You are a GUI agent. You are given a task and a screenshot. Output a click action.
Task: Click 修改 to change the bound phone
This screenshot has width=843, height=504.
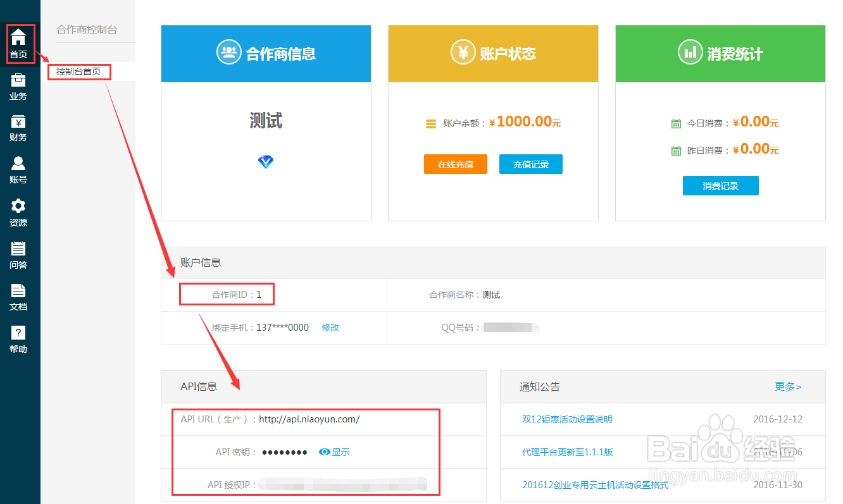330,328
